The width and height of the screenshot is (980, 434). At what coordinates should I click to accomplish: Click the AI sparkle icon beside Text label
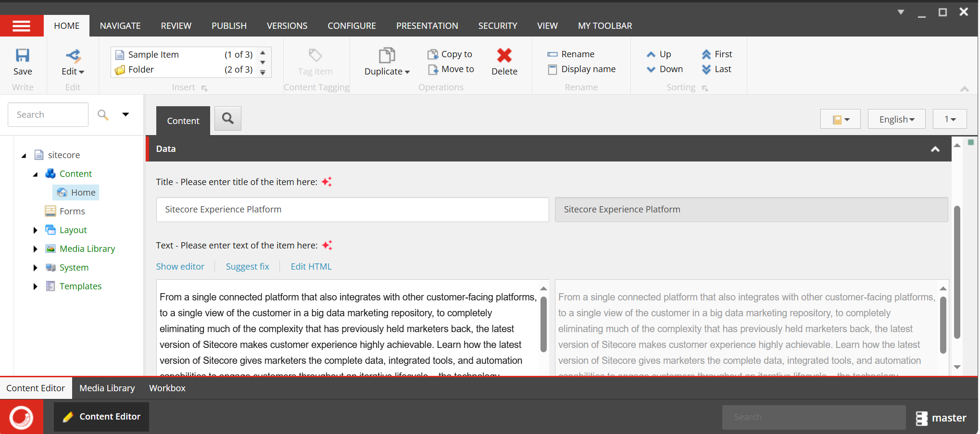coord(327,245)
